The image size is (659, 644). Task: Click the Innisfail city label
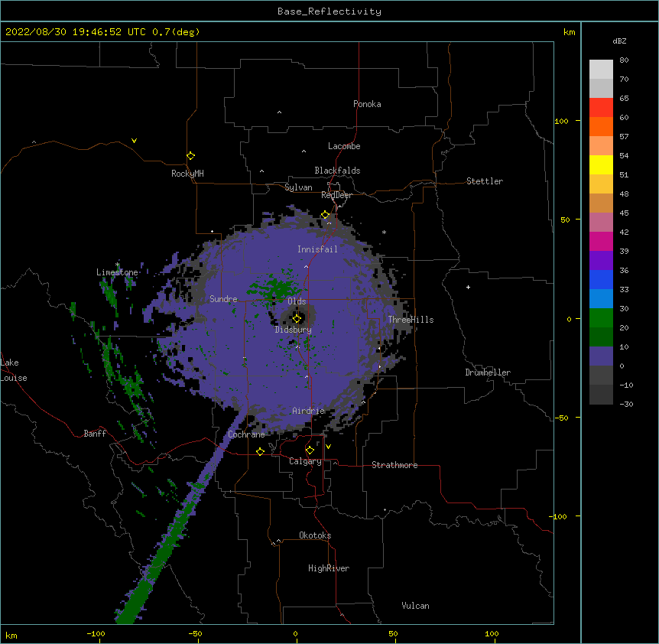click(x=317, y=249)
